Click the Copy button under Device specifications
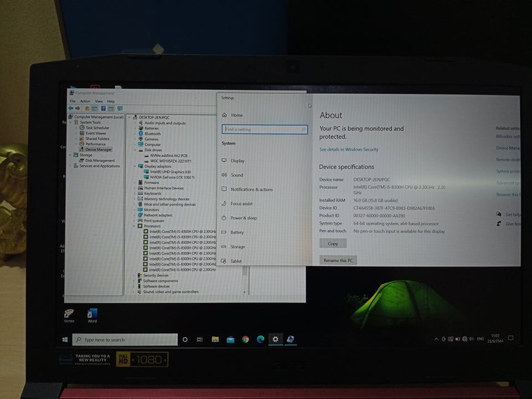 333,243
